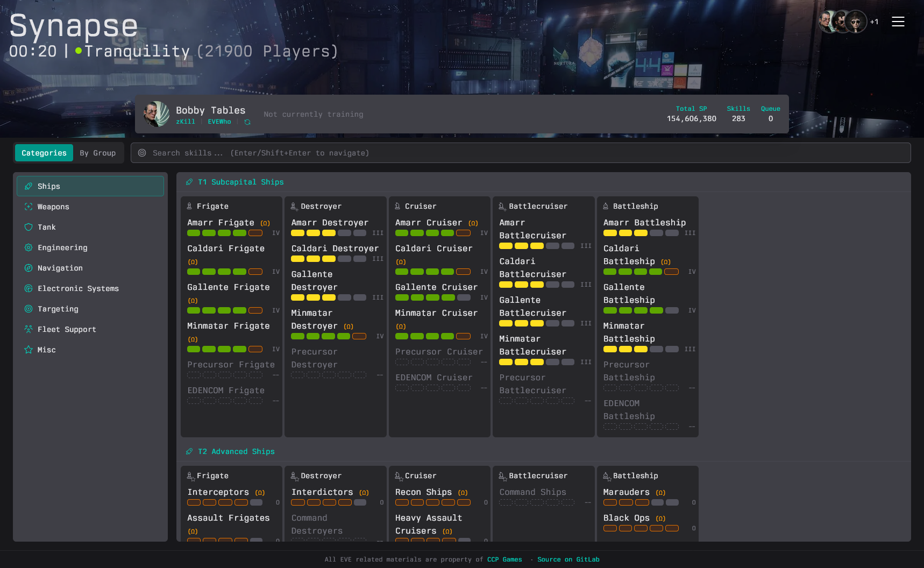Click the Tank shield icon in sidebar
924x568 pixels.
pyautogui.click(x=29, y=227)
